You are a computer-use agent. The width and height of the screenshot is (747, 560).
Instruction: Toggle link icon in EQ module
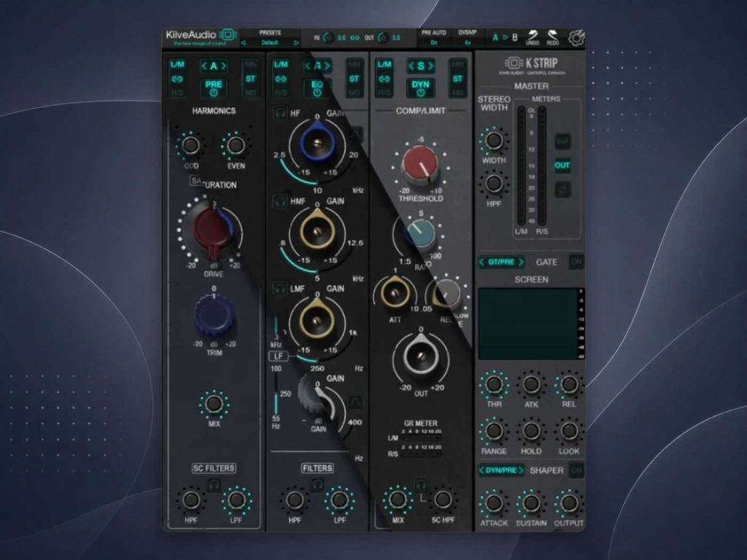(x=281, y=79)
